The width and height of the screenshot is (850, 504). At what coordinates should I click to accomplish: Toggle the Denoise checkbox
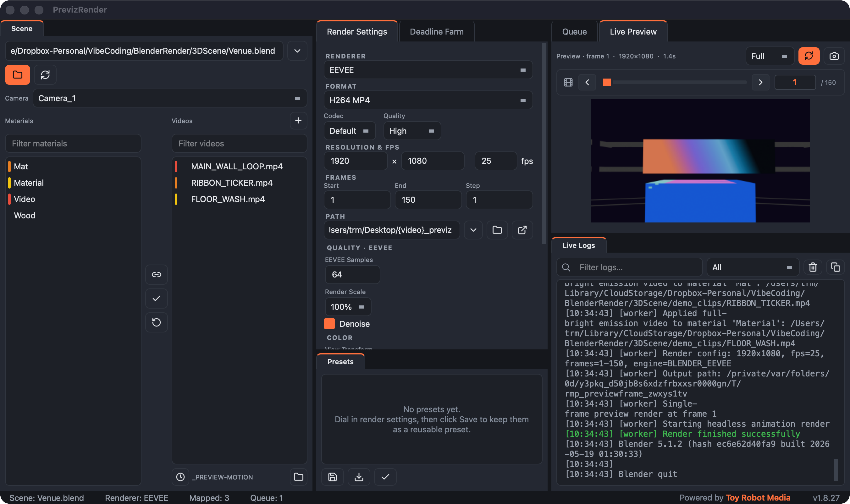329,324
